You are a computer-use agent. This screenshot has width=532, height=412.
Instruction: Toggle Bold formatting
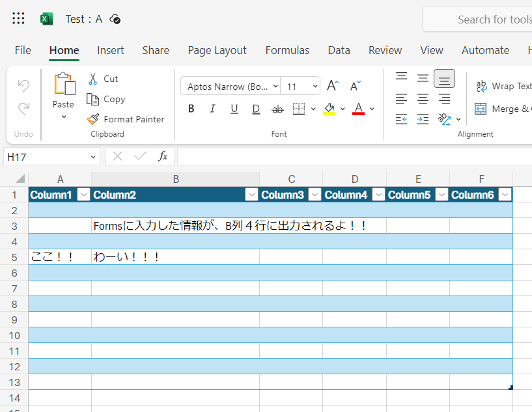click(191, 109)
